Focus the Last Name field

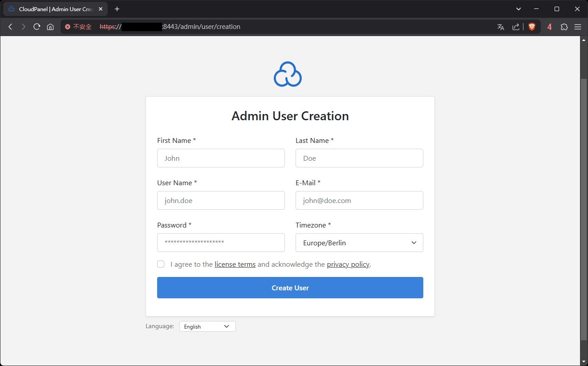point(359,158)
